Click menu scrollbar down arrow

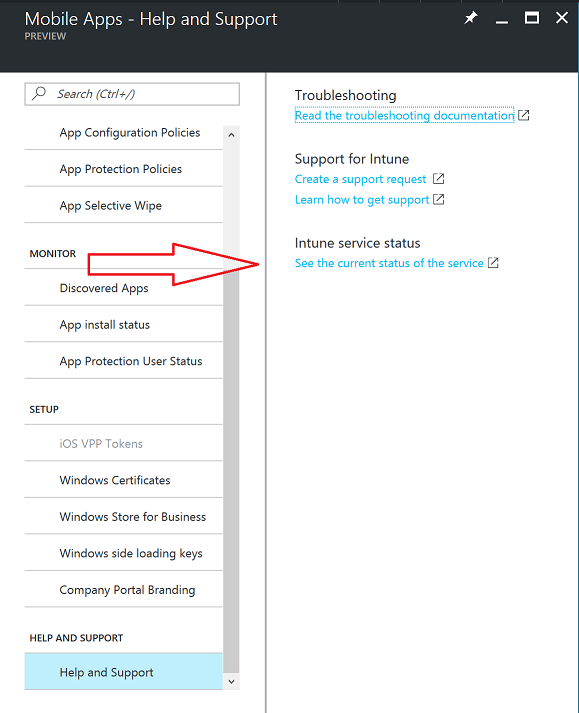pos(231,681)
